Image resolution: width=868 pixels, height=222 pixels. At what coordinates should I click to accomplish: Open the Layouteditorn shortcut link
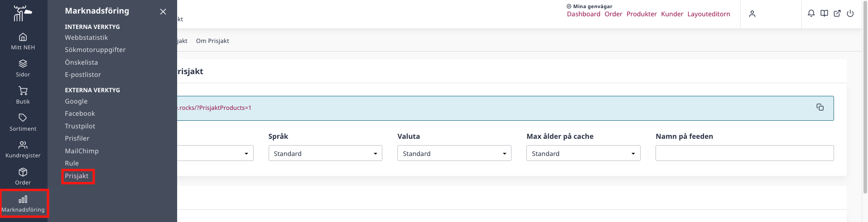coord(709,14)
